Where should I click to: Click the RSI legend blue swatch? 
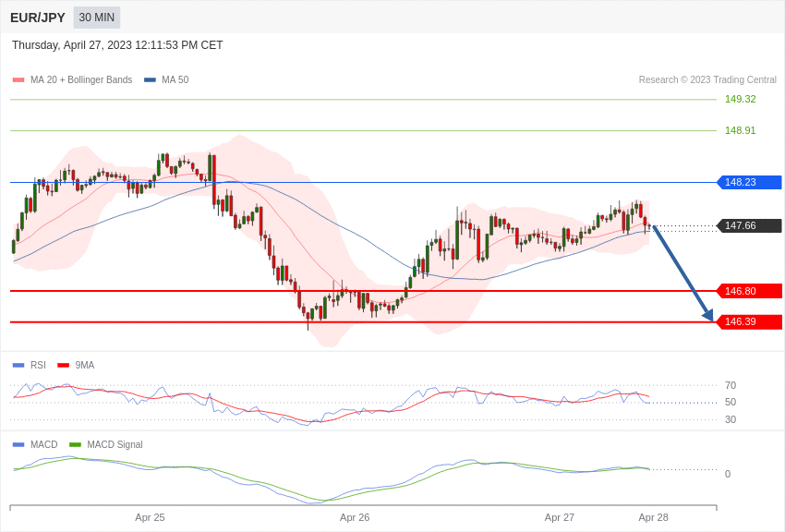pos(18,366)
